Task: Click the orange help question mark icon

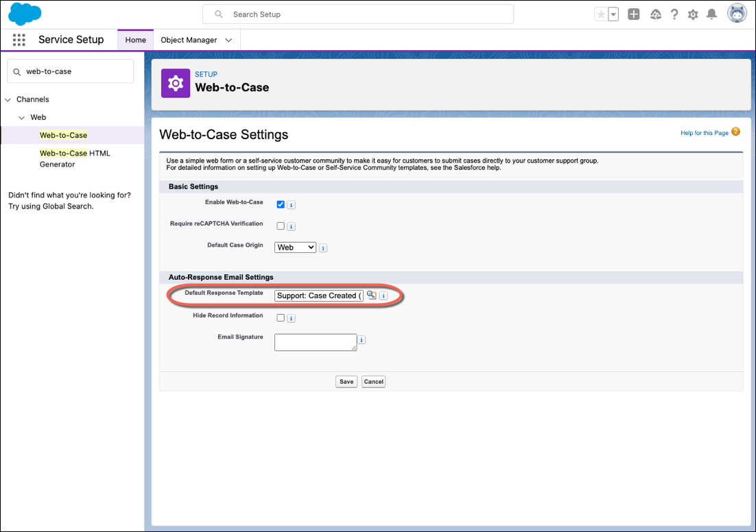Action: (735, 132)
